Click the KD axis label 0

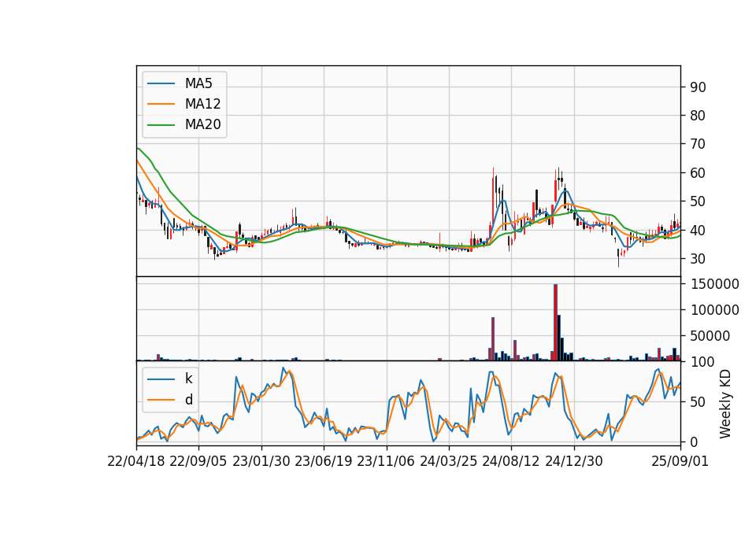[x=695, y=442]
